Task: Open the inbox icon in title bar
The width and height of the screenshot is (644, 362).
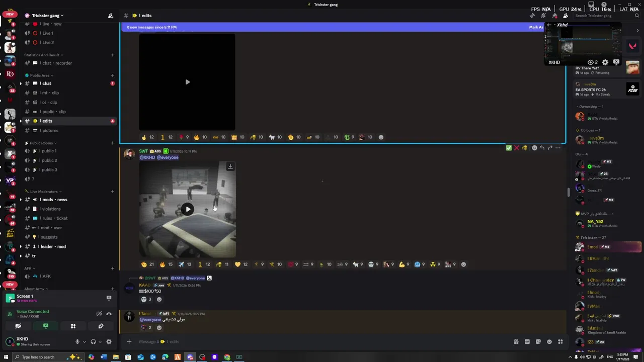Action: coord(591,5)
